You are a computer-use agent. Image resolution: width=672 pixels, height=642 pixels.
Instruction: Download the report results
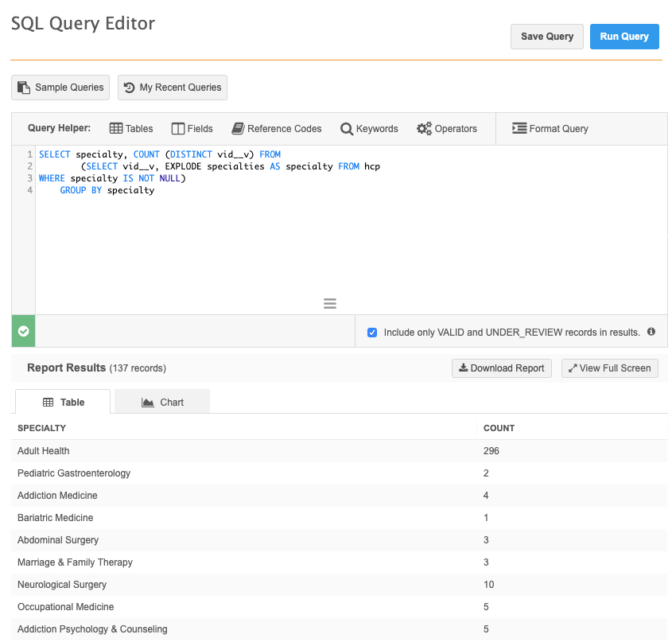(501, 368)
